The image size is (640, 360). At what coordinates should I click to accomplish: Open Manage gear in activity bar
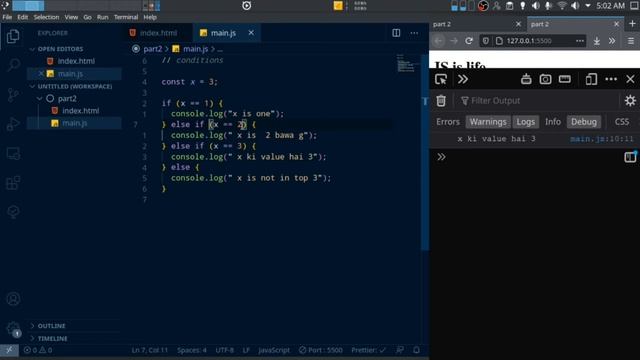[x=13, y=328]
